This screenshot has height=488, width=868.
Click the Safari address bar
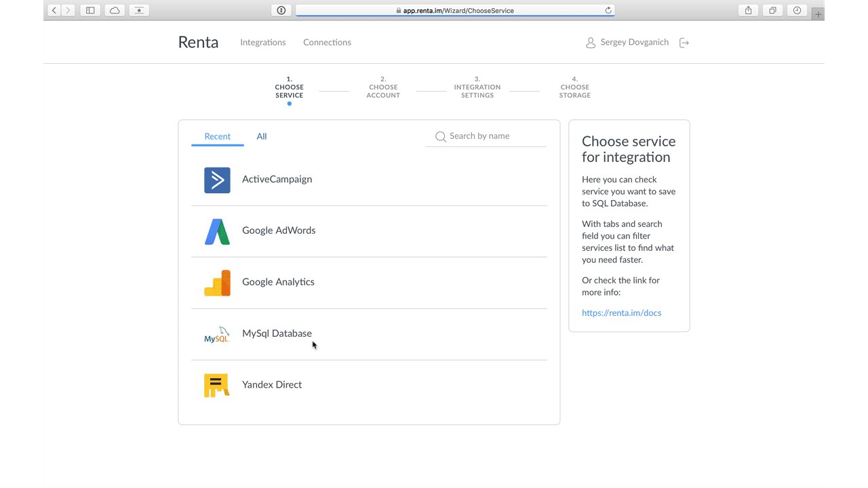pos(455,10)
